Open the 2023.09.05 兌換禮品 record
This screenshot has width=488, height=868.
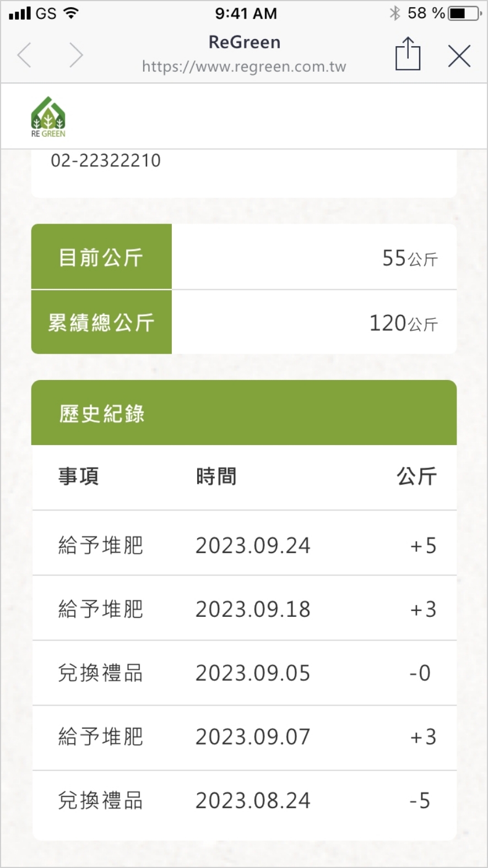[244, 673]
